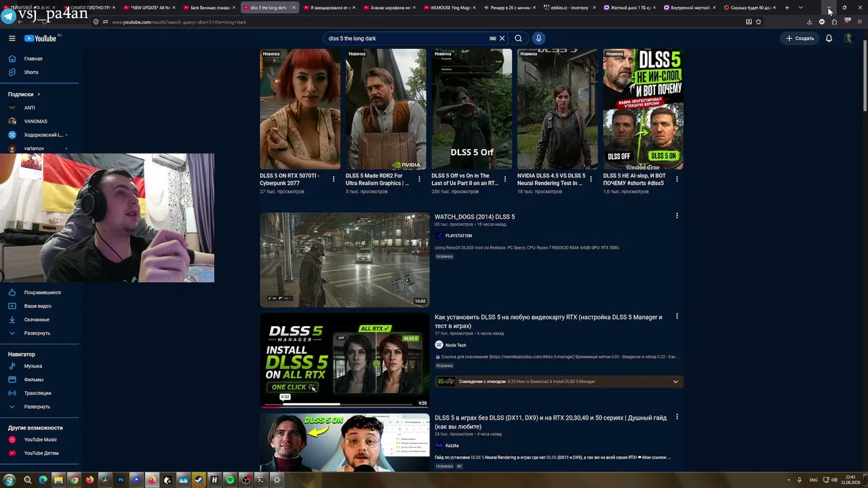The height and width of the screenshot is (488, 868).
Task: Open the DLSS 5 Off vs On short thumbnail
Action: [472, 109]
